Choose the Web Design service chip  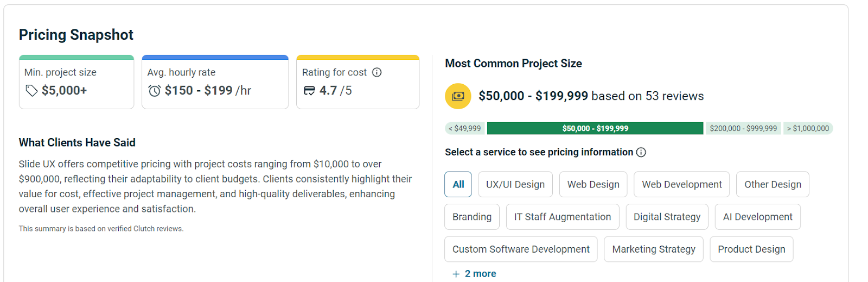[593, 184]
